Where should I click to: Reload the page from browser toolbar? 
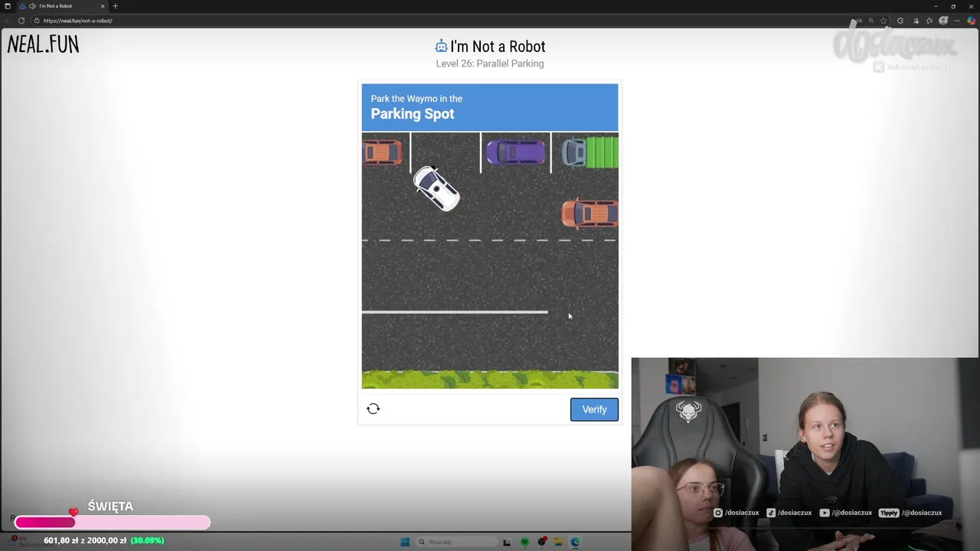click(21, 21)
